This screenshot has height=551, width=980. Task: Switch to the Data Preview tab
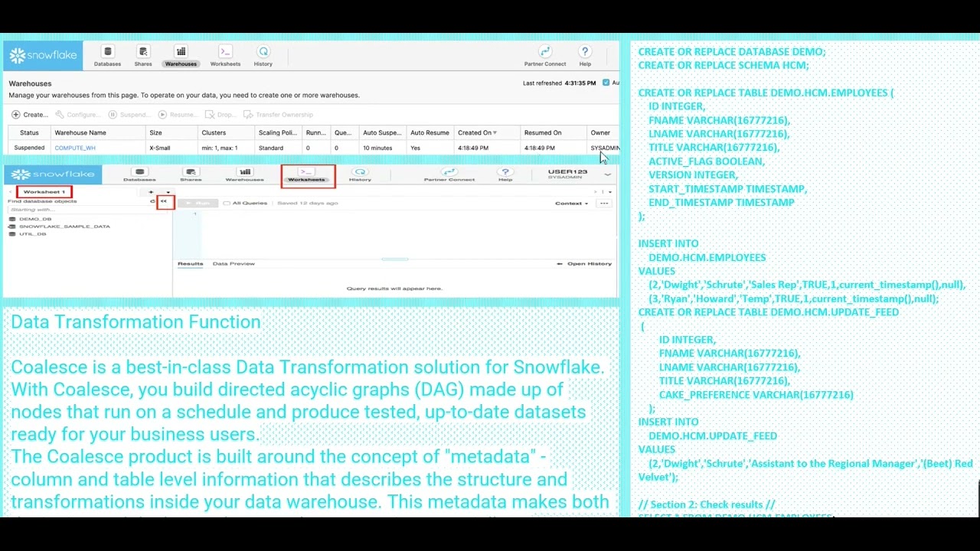point(234,264)
